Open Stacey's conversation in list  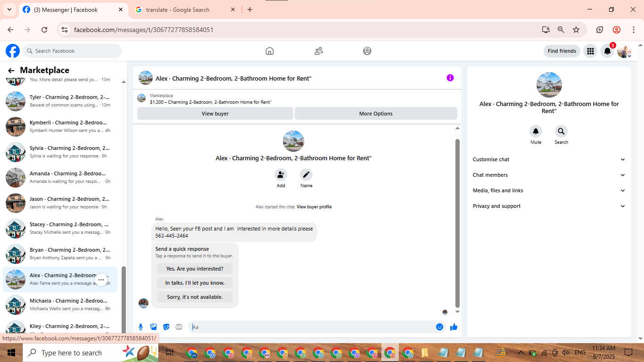point(60,228)
